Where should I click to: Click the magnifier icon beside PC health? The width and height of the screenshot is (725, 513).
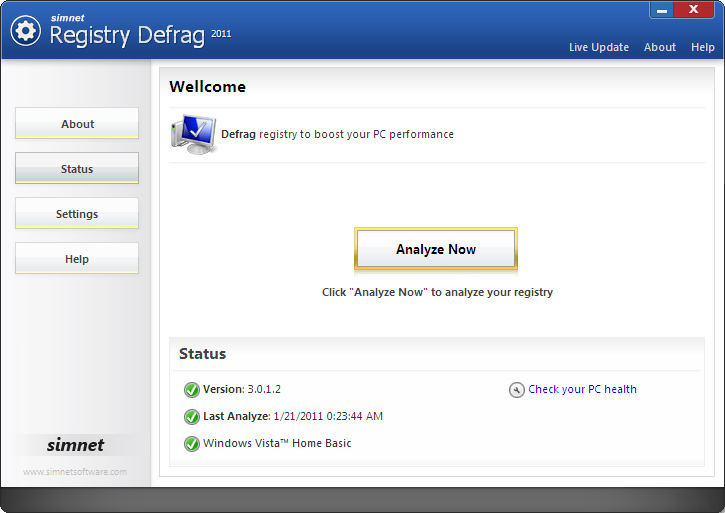[516, 390]
